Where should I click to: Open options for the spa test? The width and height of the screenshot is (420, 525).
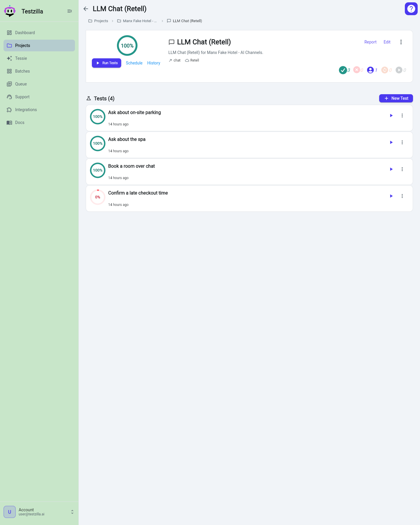click(x=402, y=142)
